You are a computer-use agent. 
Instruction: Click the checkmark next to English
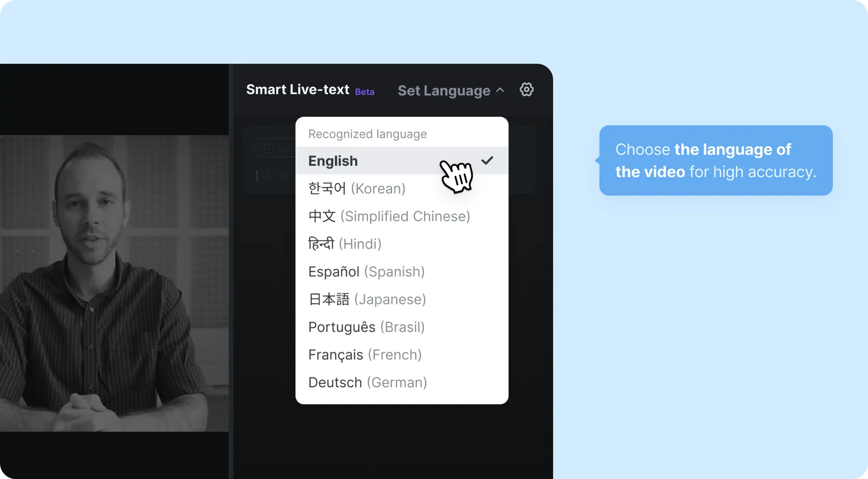[x=487, y=160]
